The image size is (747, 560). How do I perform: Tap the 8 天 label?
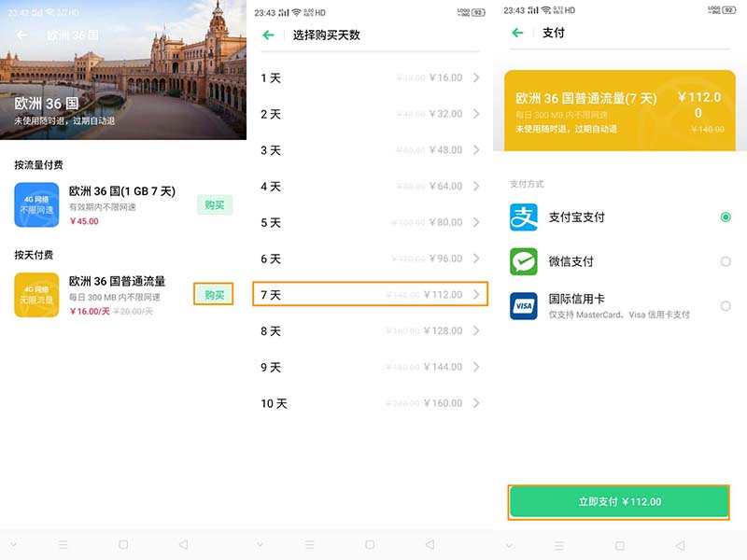(x=271, y=331)
